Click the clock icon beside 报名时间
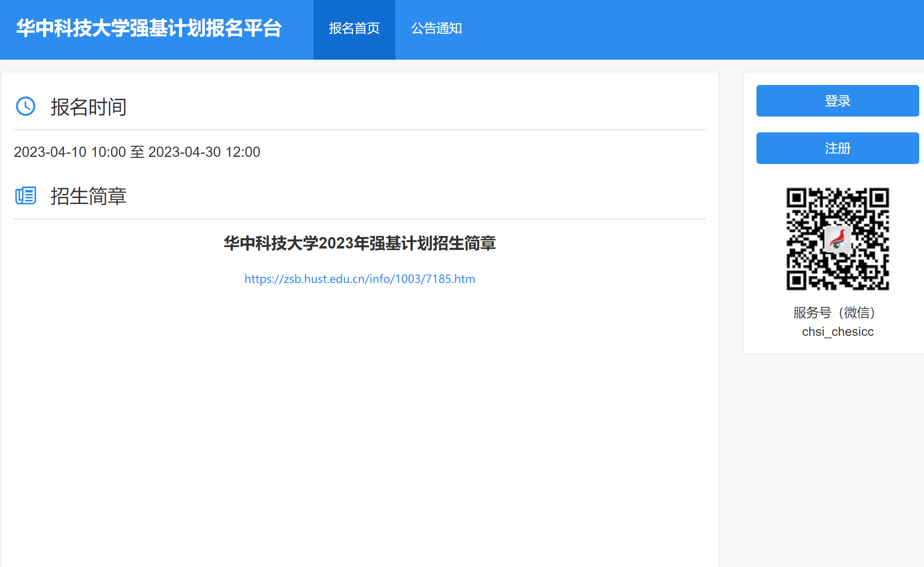Image resolution: width=924 pixels, height=567 pixels. pos(26,107)
